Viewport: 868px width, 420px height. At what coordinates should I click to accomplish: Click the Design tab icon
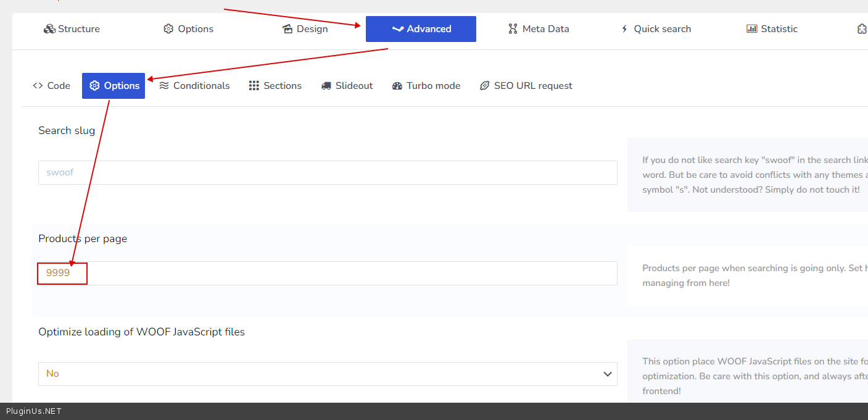[x=287, y=29]
